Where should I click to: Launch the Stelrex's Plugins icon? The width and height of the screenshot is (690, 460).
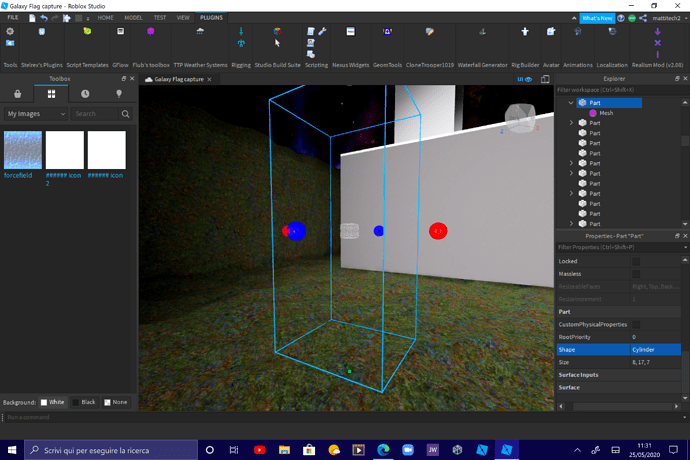42,31
